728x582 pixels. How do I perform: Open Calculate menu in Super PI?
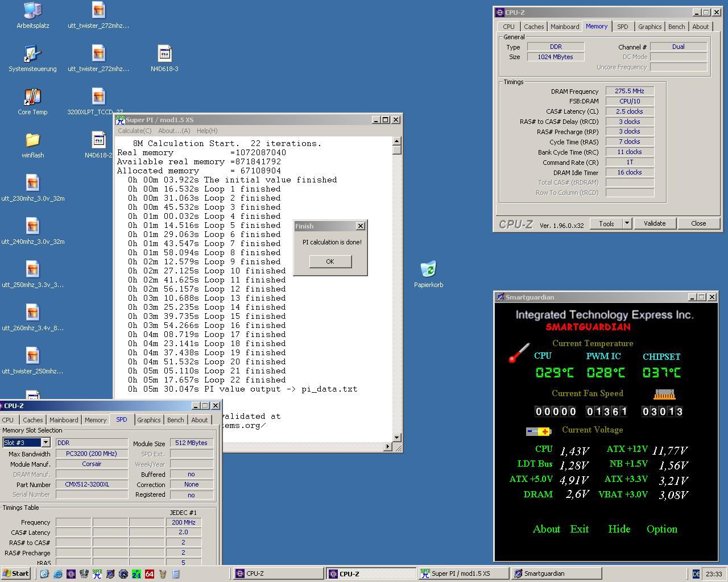click(135, 131)
